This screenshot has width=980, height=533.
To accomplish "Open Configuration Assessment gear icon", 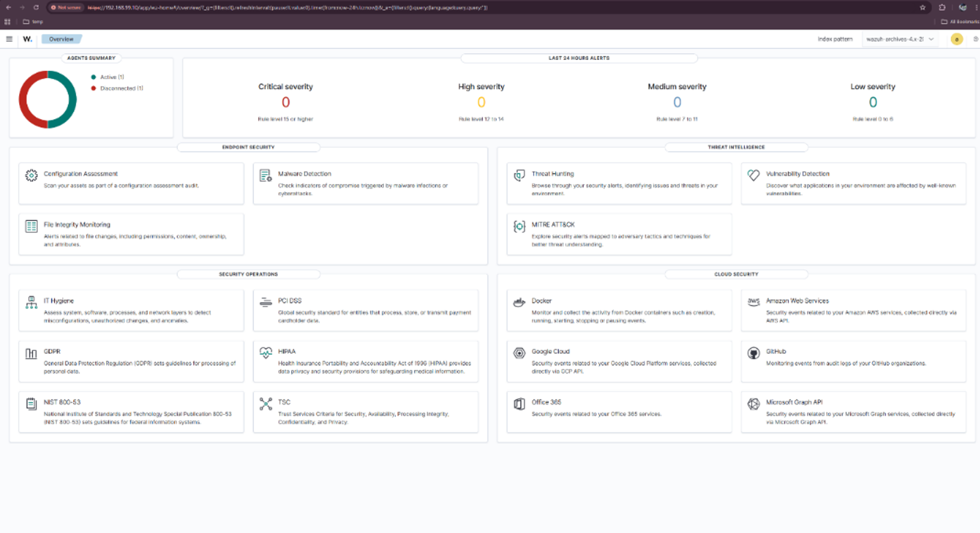I will tap(31, 175).
